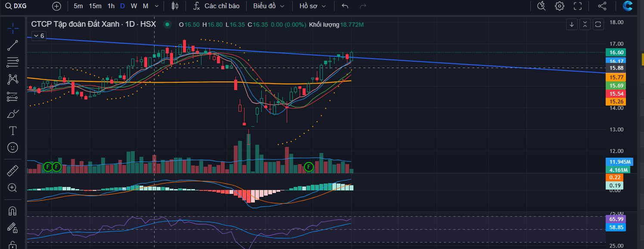This screenshot has height=249, width=644.
Task: Open the emoji icons tool
Action: pyautogui.click(x=13, y=147)
